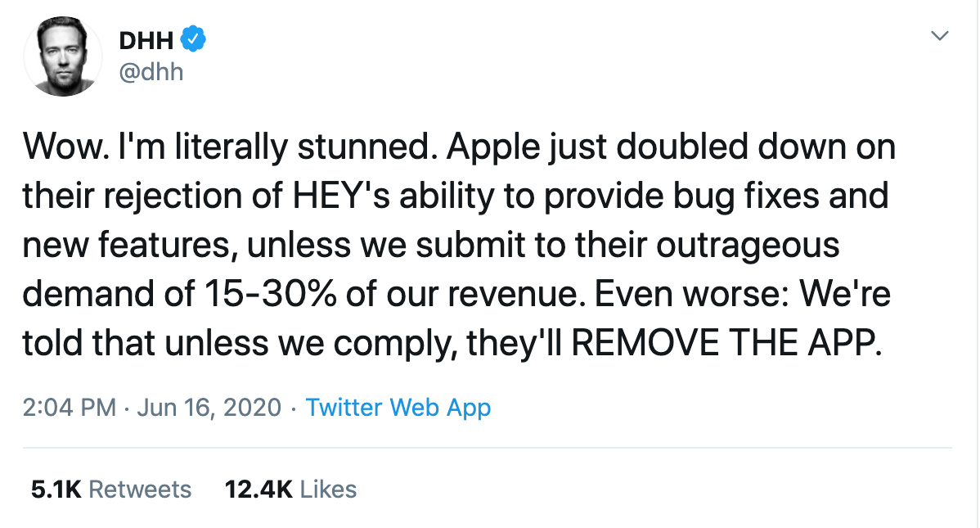The width and height of the screenshot is (980, 528).
Task: Click the Jun 16, 2020 date
Action: [209, 408]
